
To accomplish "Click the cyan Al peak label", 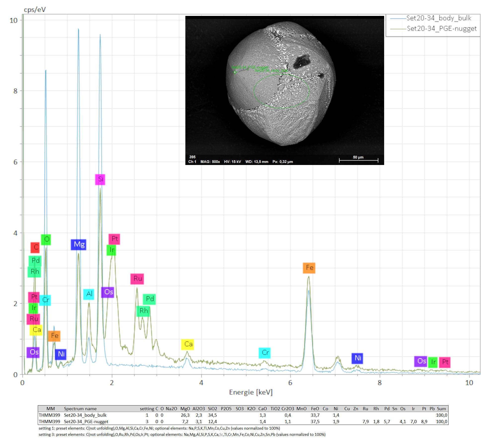I will pos(89,294).
